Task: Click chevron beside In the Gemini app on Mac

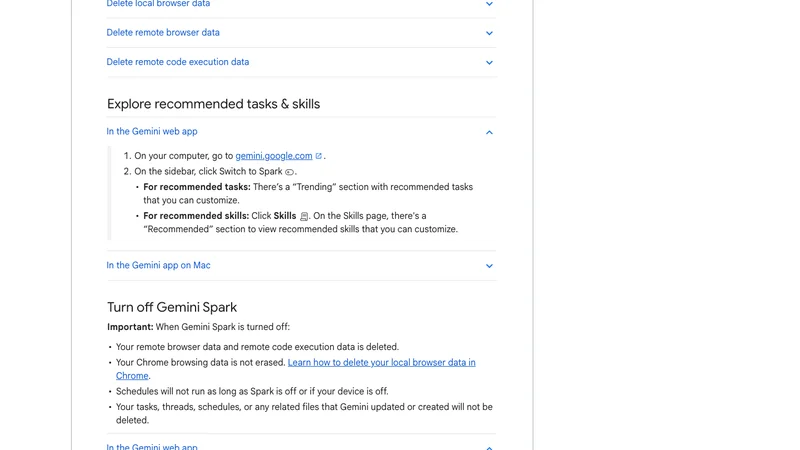Action: (x=489, y=266)
